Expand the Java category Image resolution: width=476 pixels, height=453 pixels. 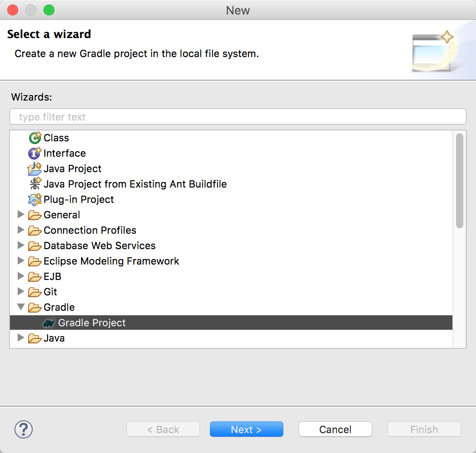[21, 338]
